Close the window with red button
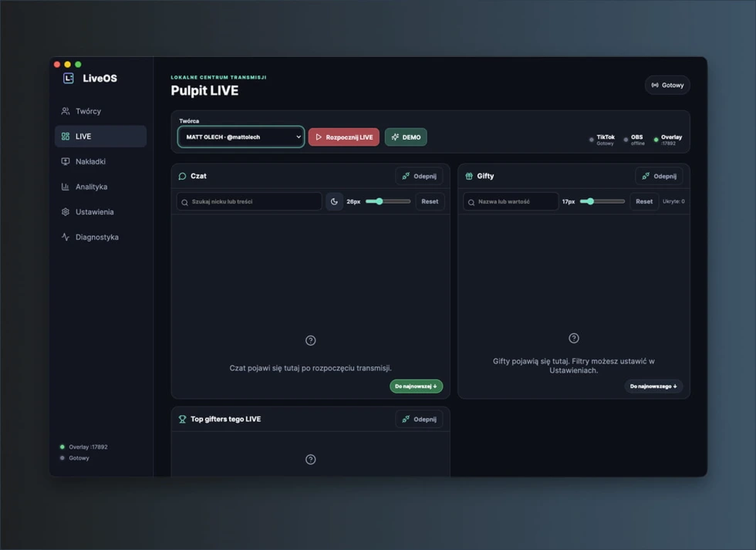This screenshot has height=550, width=756. (x=57, y=64)
